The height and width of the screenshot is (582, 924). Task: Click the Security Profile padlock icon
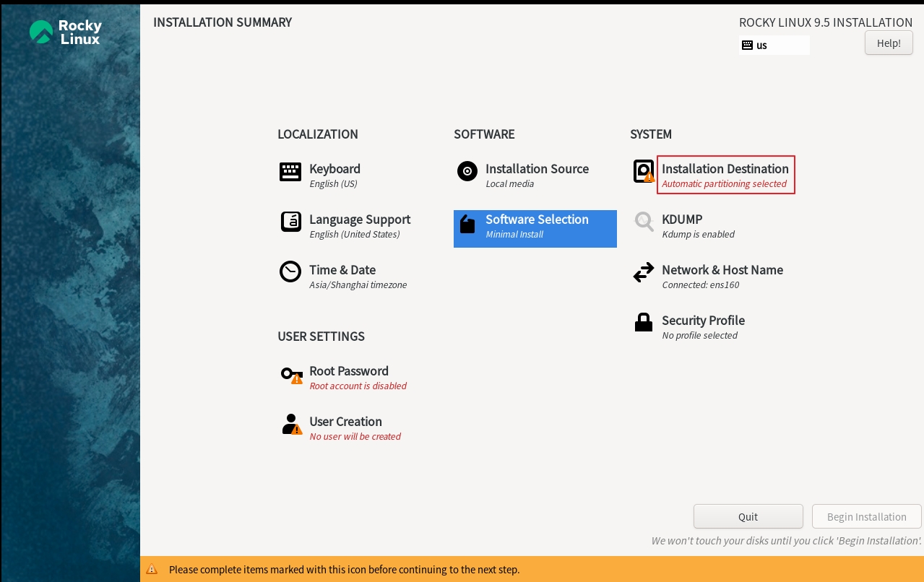click(x=644, y=322)
